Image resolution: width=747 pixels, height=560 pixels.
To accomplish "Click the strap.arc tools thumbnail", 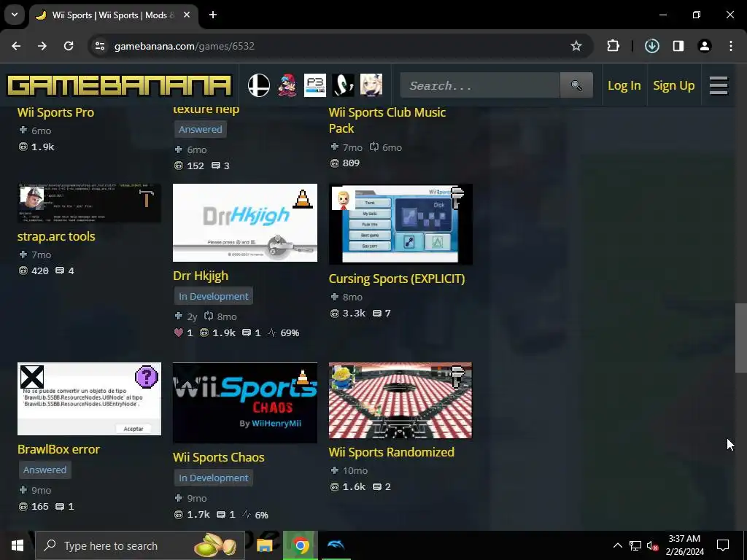I will click(89, 203).
